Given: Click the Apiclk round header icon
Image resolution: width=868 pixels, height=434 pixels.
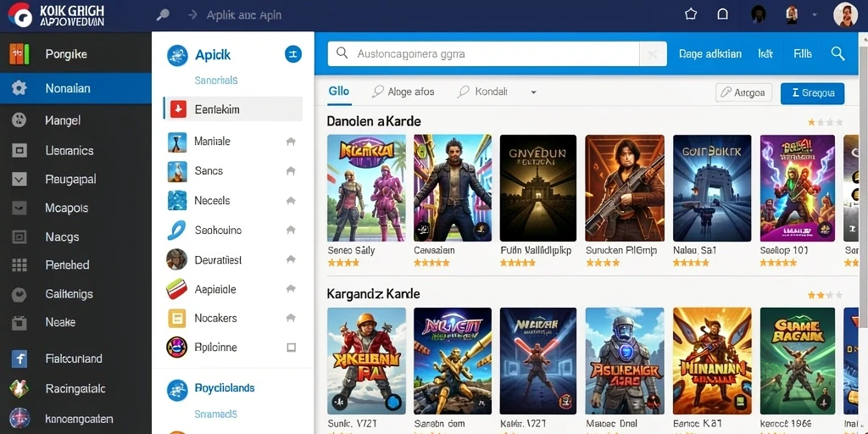Looking at the screenshot, I should [x=177, y=55].
